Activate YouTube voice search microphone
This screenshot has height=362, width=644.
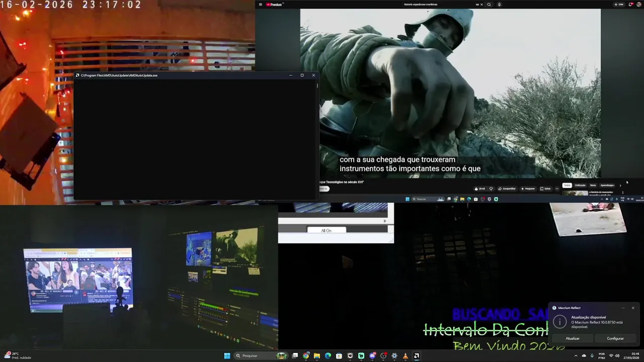point(499,5)
